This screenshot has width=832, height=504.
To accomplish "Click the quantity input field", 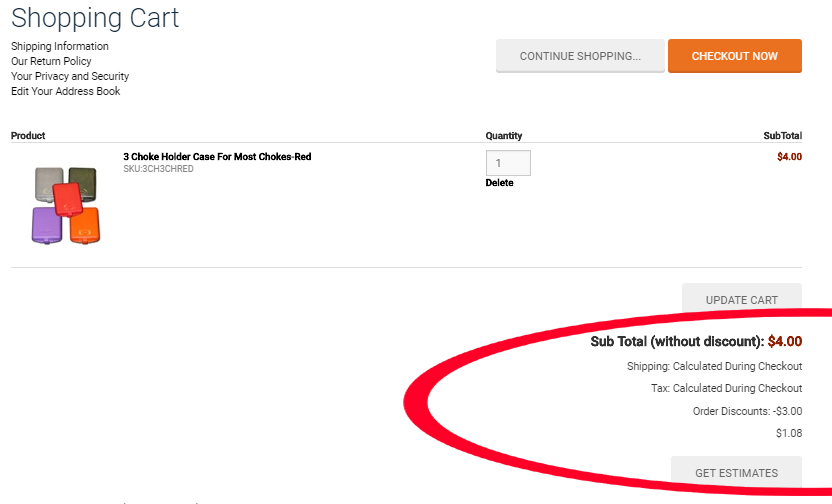I will [x=508, y=163].
